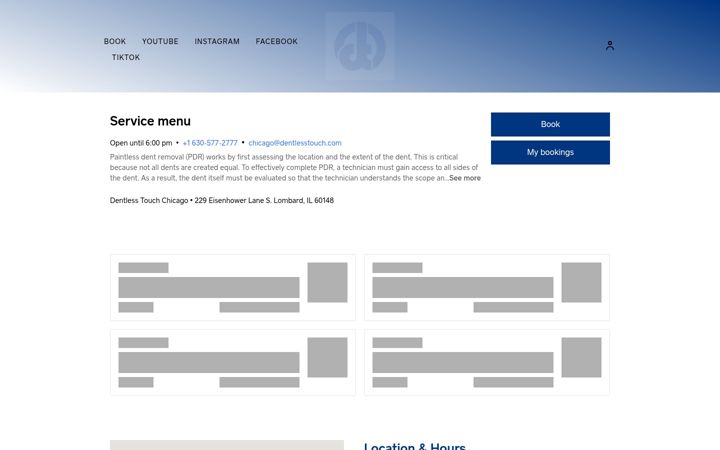Click the Dentless Touch Chicago address line
Screen dimensions: 720x450
click(x=222, y=200)
